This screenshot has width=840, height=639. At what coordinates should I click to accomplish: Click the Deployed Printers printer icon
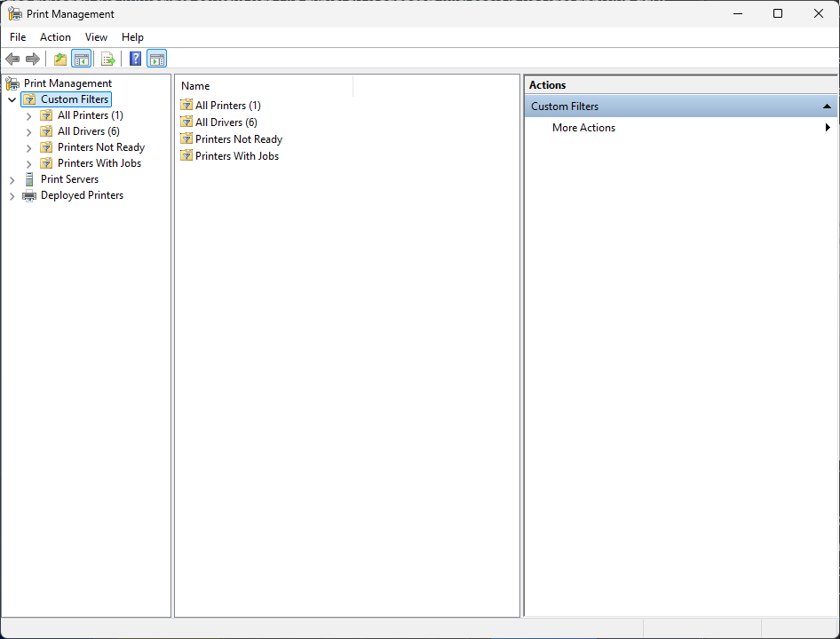click(29, 195)
